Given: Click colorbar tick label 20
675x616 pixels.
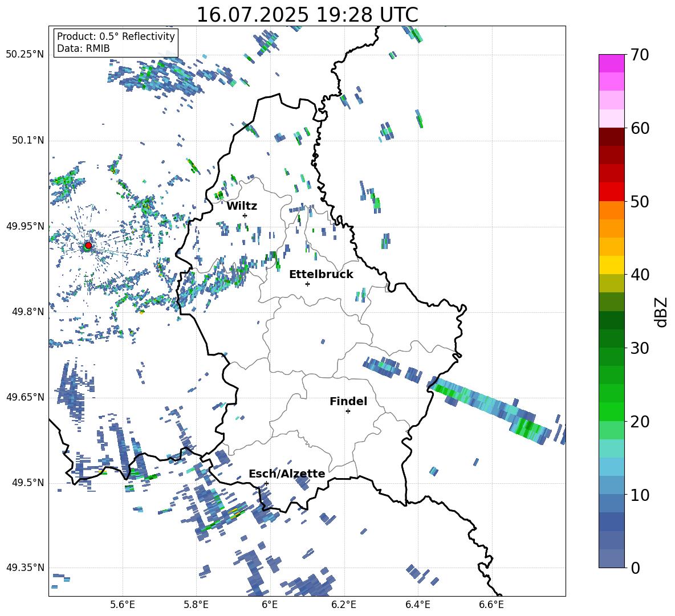Looking at the screenshot, I should pos(640,422).
